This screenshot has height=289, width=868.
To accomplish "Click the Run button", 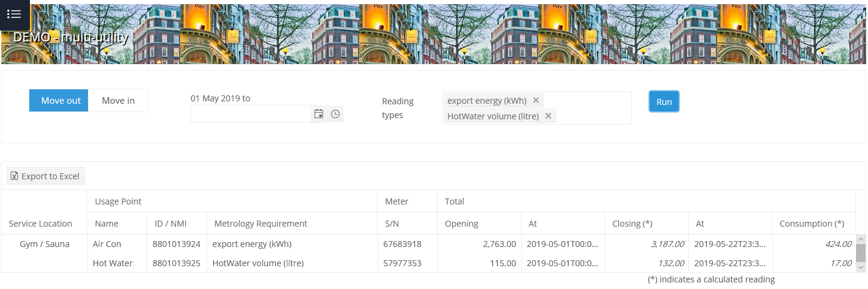I will click(x=664, y=102).
